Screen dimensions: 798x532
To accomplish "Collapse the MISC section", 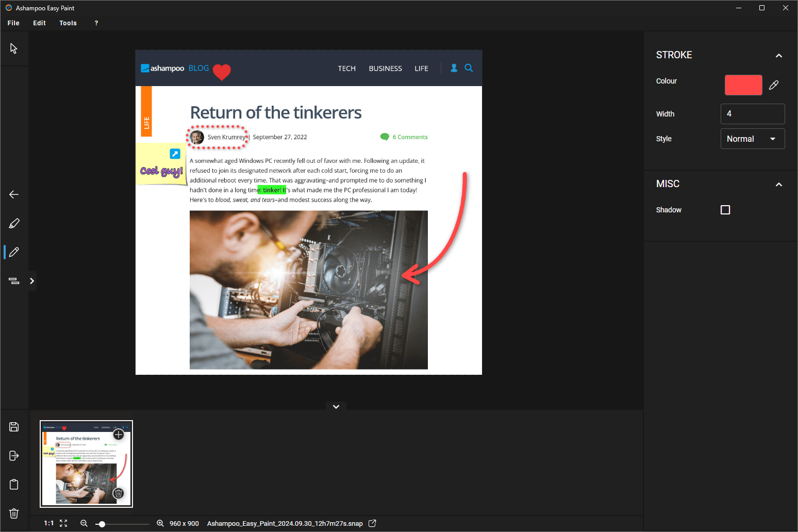I will tap(779, 185).
